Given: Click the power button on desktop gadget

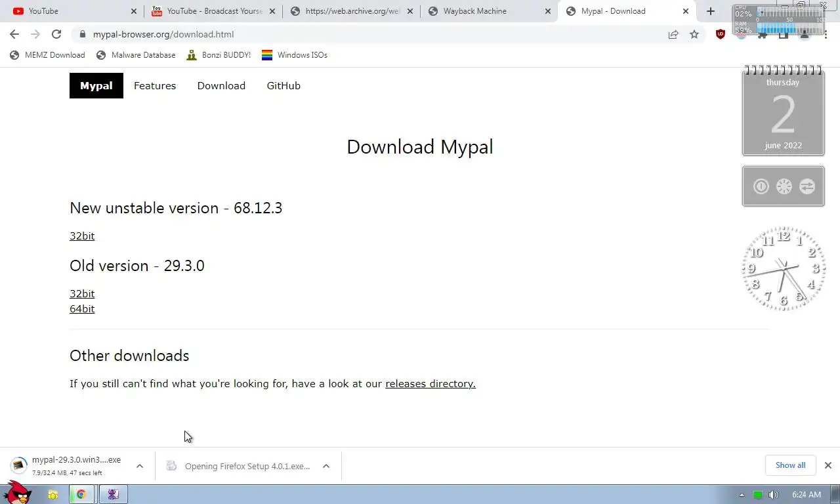Looking at the screenshot, I should 761,186.
